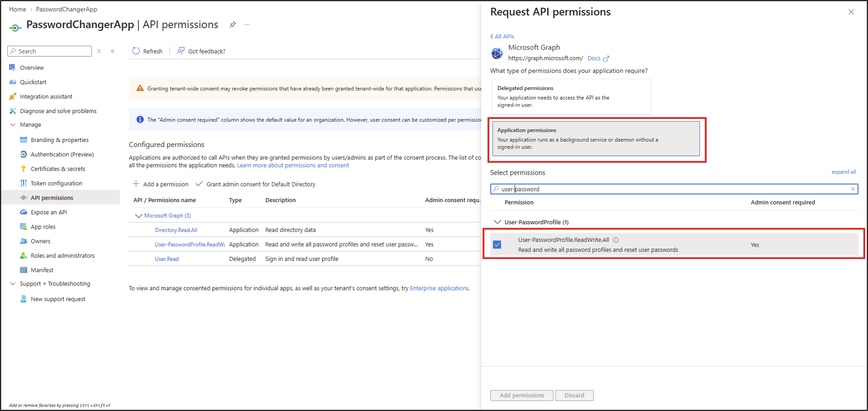Open the User-PasswordProfile.ReadWrite permission link in table
Image resolution: width=868 pixels, height=411 pixels.
pyautogui.click(x=190, y=244)
